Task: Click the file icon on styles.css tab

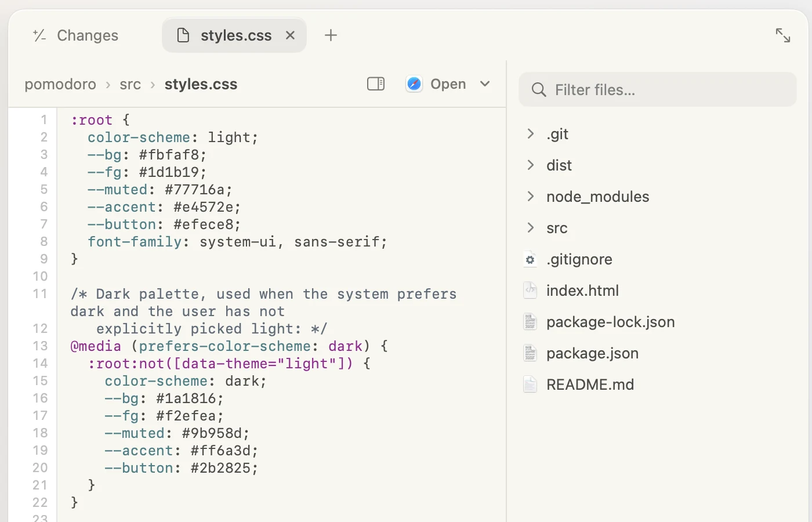Action: pos(183,35)
